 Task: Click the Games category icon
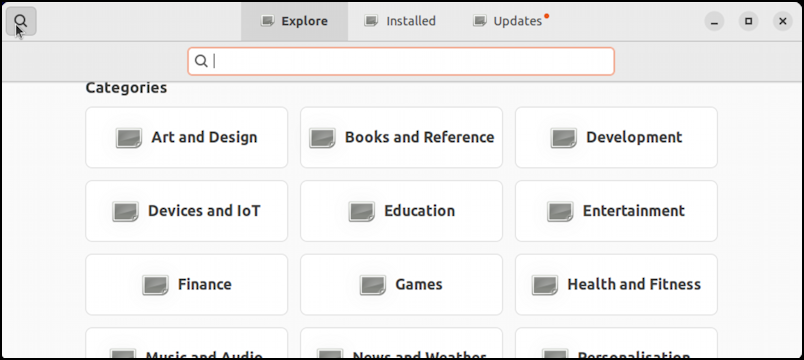point(373,285)
